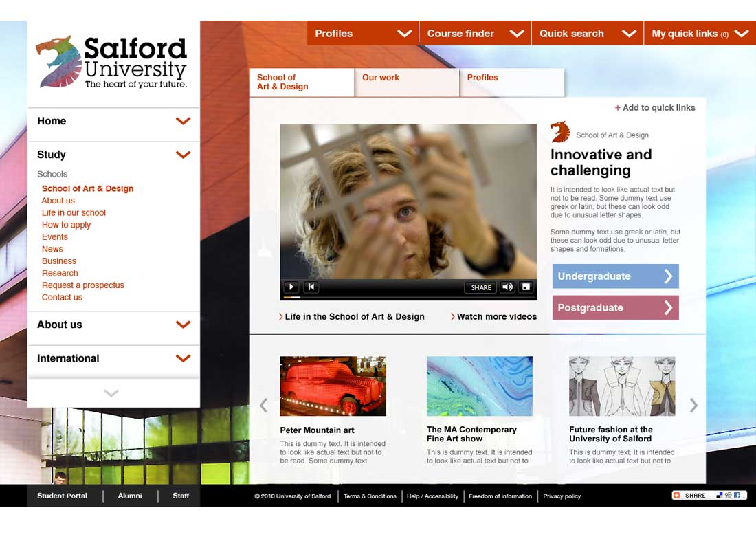The image size is (756, 550).
Task: Click 'Innovative and challenging' heading
Action: [x=601, y=162]
